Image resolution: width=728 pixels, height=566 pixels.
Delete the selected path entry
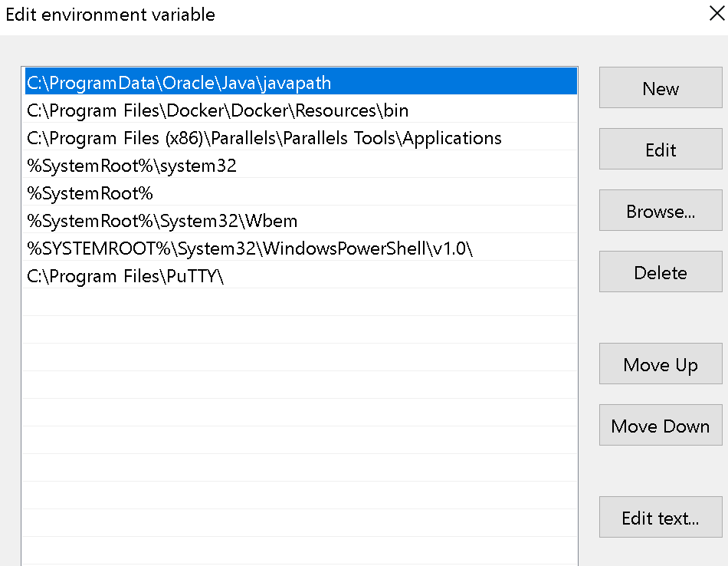661,273
